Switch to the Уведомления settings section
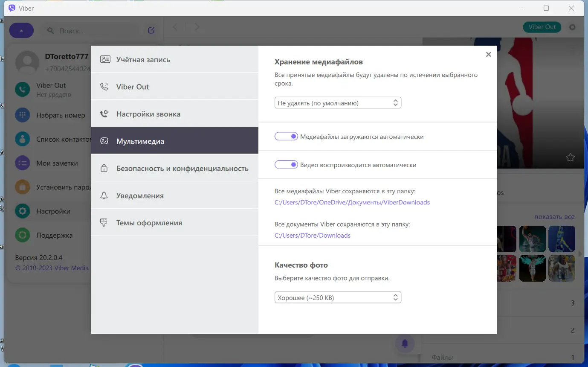This screenshot has height=367, width=588. (x=140, y=195)
